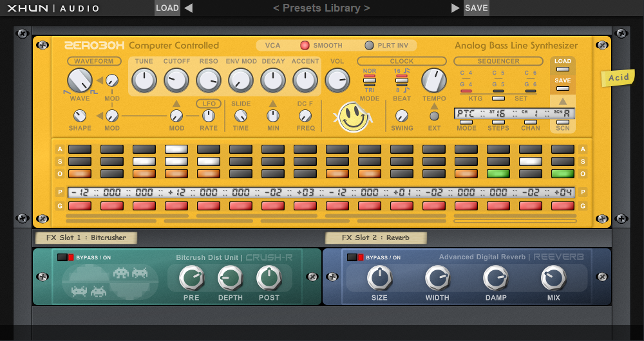Select the C 5 key trigger LED
The image size is (644, 341).
coord(498,78)
